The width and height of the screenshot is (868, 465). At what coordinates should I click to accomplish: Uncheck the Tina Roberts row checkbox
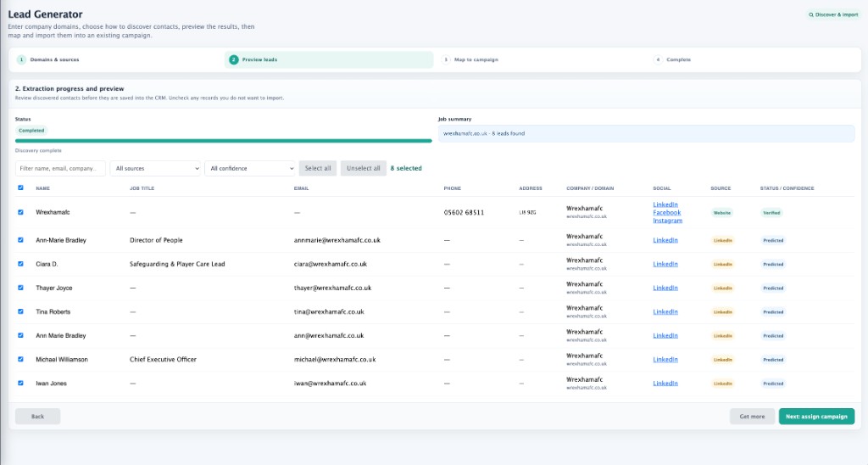coord(20,311)
